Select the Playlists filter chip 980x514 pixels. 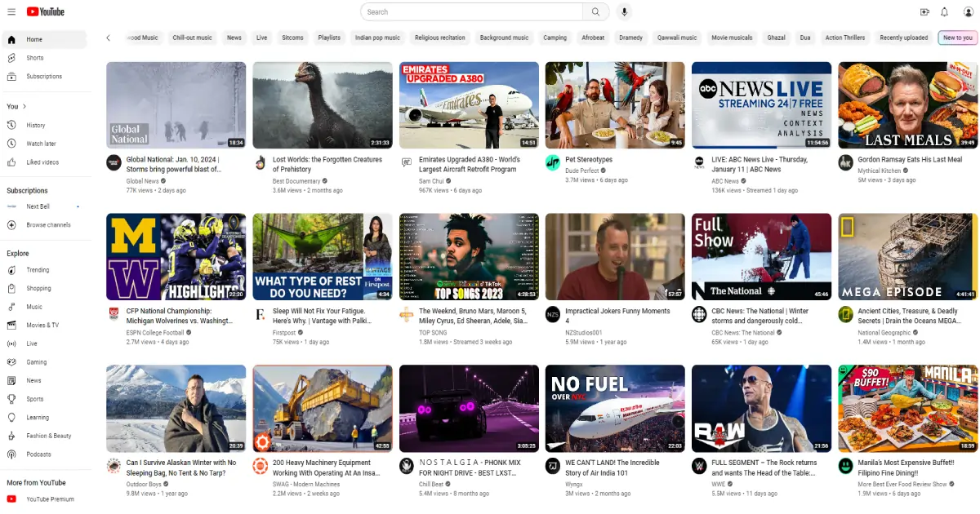point(329,38)
